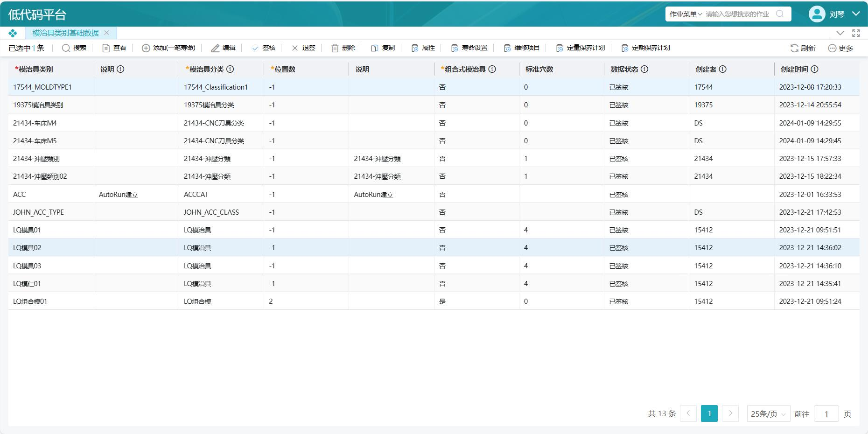
Task: Expand the tab list chevron
Action: click(840, 33)
